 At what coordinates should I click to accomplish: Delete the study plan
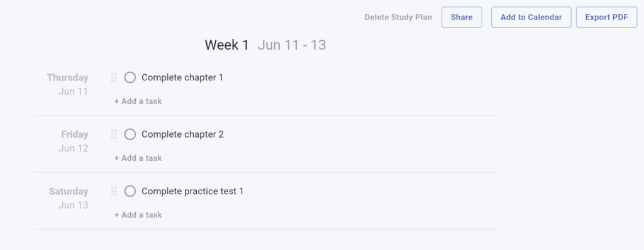tap(398, 17)
